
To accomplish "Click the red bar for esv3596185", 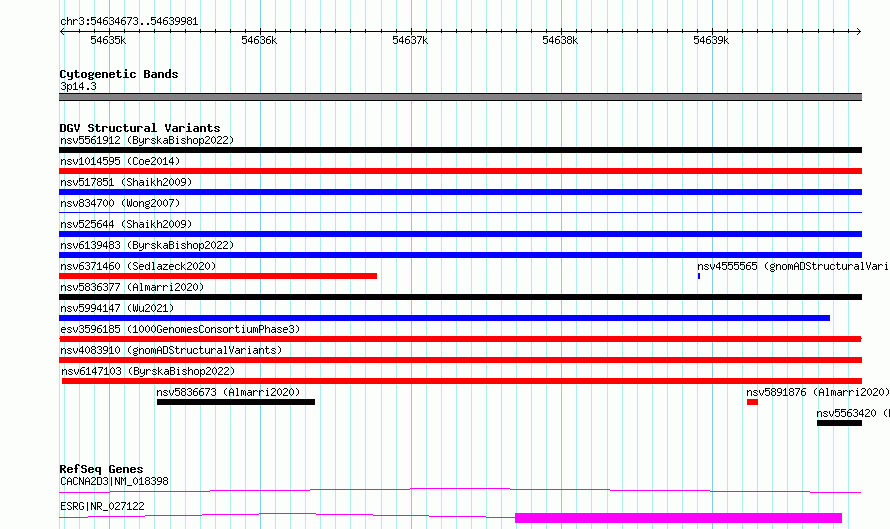I will [460, 339].
